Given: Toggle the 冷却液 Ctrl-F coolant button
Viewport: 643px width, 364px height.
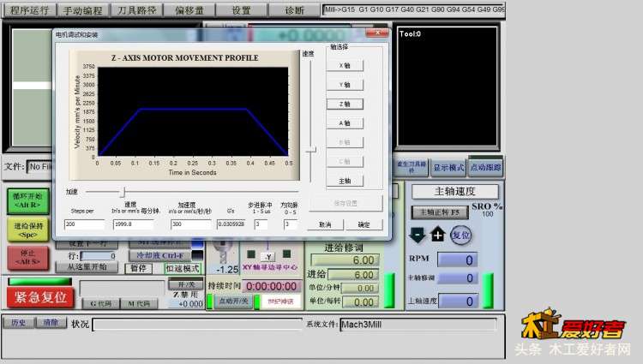Looking at the screenshot, I should click(x=160, y=255).
